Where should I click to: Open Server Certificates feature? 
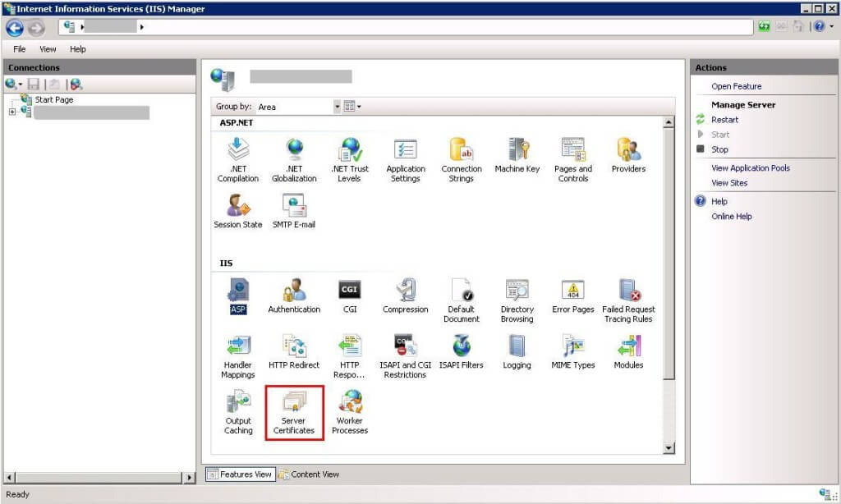click(294, 412)
